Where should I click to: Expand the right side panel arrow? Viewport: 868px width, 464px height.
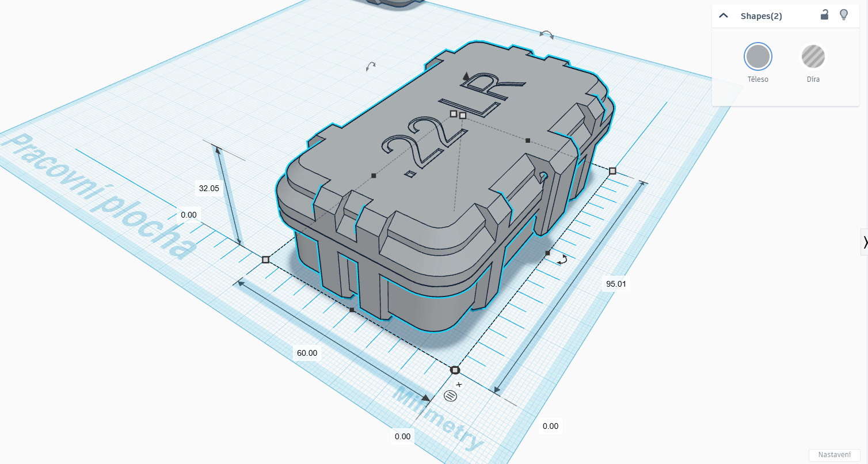tap(864, 242)
